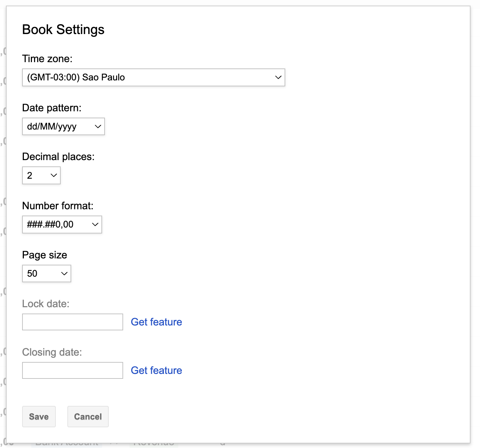Click the Page size chevron arrow
Image resolution: width=480 pixels, height=448 pixels.
coord(64,274)
